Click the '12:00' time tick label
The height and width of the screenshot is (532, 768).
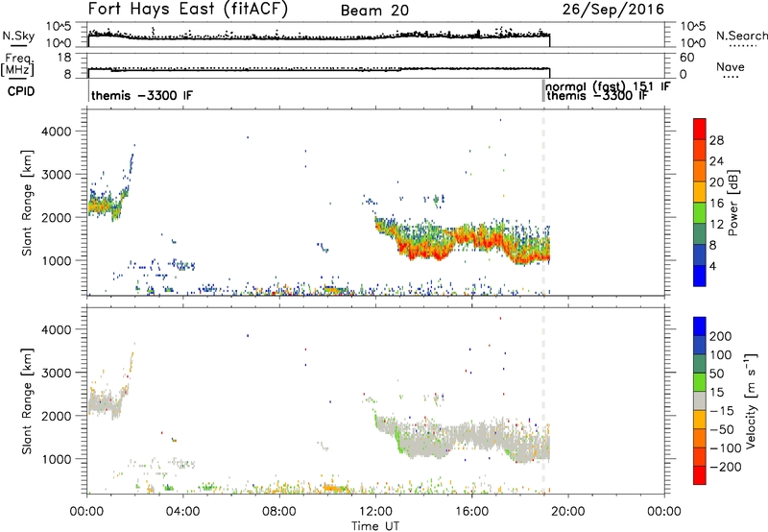[x=375, y=512]
